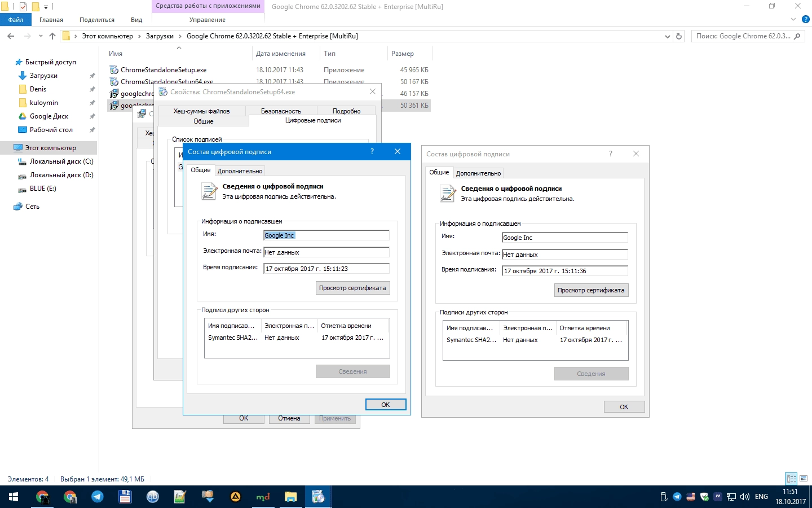812x508 pixels.
Task: Open ENG language indicator
Action: click(x=761, y=497)
